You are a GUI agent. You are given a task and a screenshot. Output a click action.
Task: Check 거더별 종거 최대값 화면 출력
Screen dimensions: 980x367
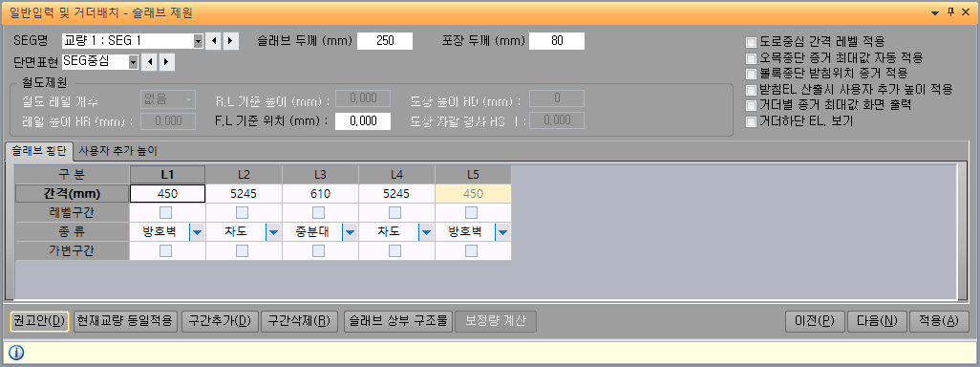pyautogui.click(x=752, y=106)
